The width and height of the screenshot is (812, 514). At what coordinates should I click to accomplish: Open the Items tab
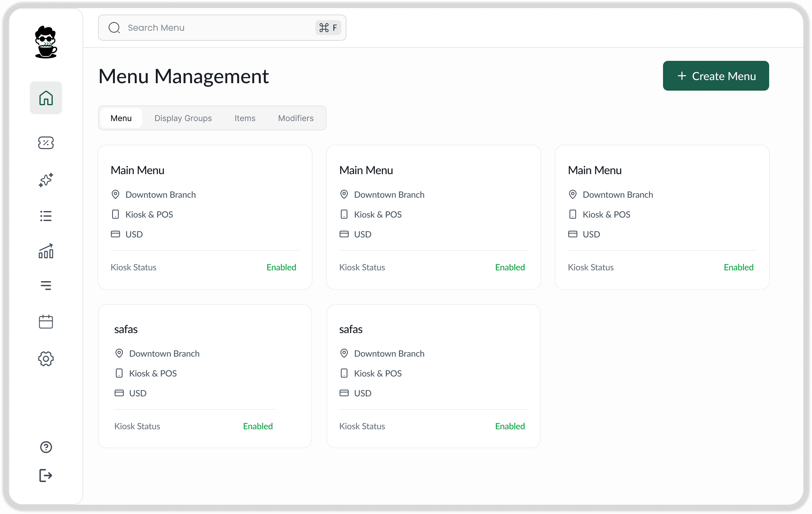[x=245, y=118]
